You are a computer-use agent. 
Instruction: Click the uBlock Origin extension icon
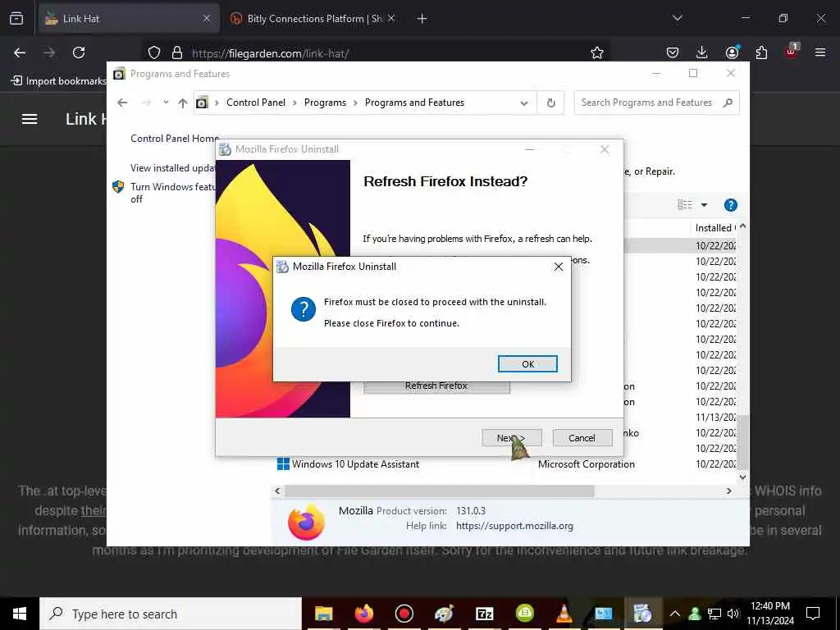[x=792, y=52]
